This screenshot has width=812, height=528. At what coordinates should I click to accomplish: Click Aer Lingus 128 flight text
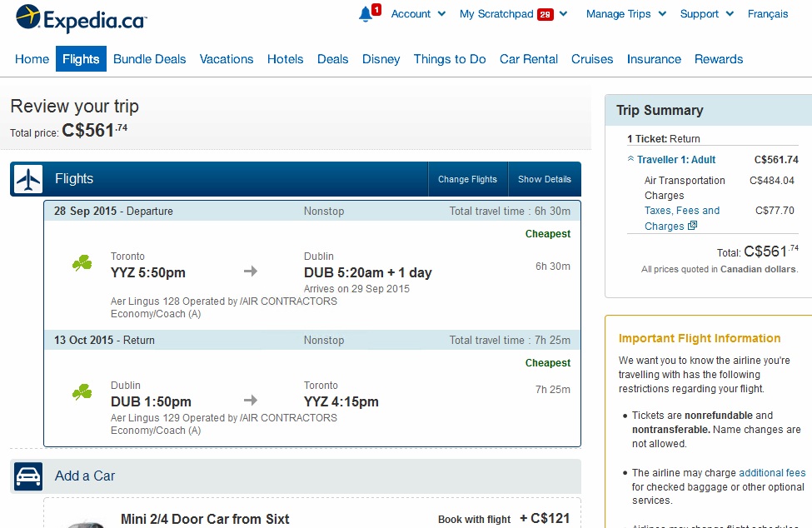tap(224, 301)
